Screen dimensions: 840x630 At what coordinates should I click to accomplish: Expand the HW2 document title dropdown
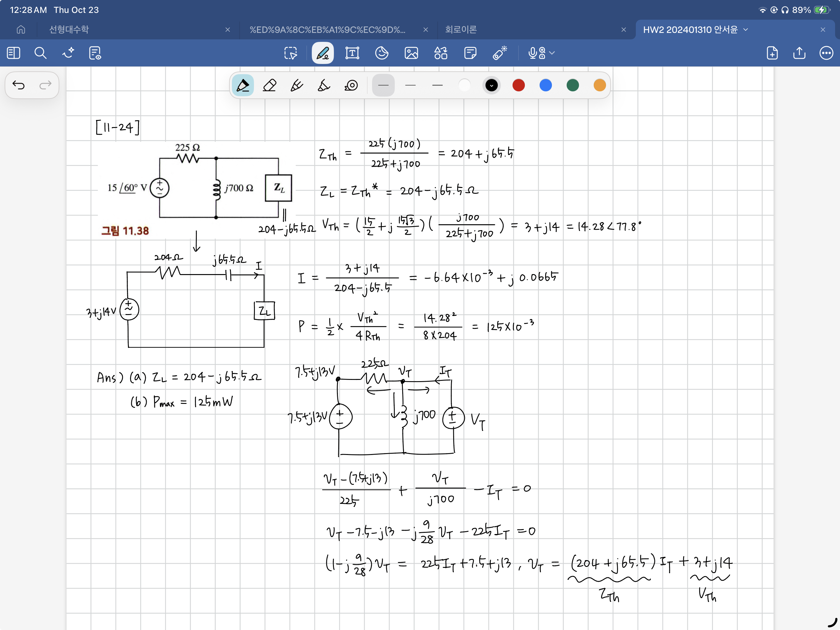745,30
